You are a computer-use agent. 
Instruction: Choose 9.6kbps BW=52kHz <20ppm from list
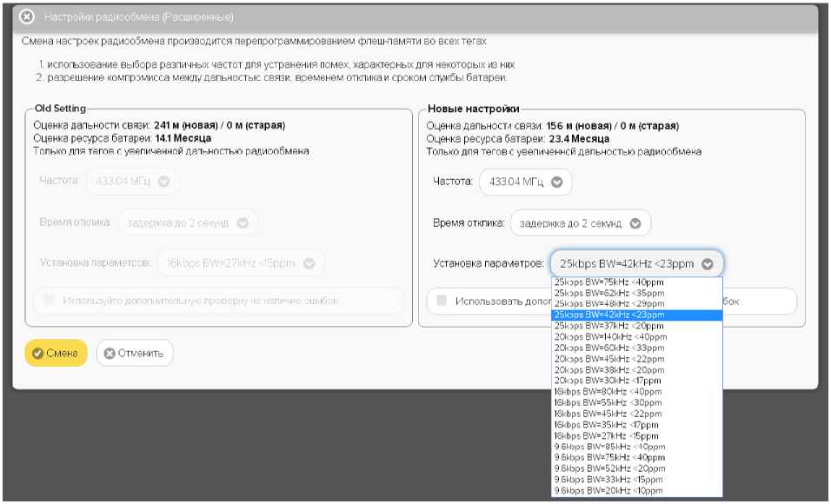coord(637,468)
